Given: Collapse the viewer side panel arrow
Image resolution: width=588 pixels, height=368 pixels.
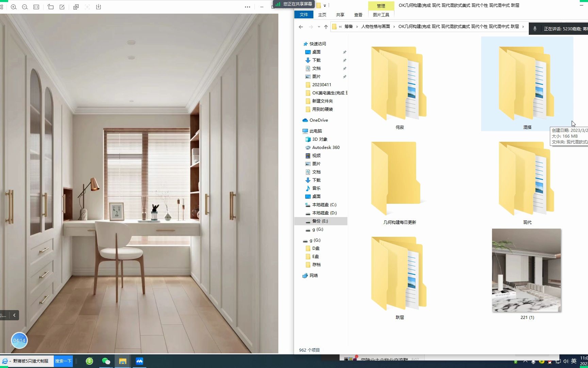Looking at the screenshot, I should point(14,315).
